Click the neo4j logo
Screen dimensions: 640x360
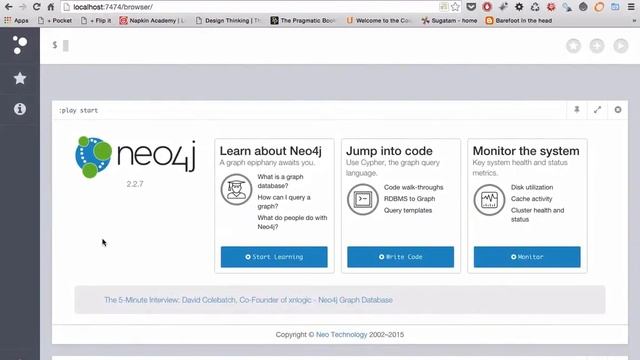[x=136, y=157]
